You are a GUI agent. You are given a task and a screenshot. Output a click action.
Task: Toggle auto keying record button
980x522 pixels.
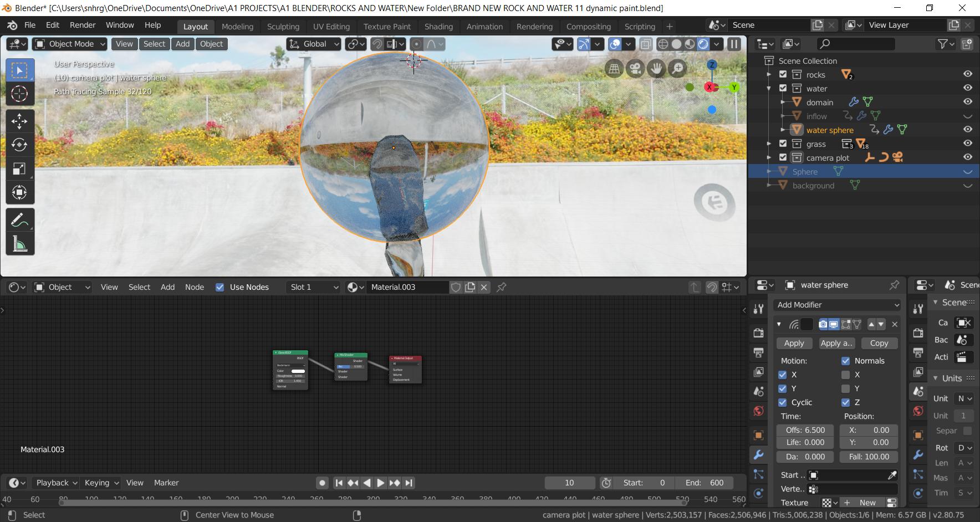pyautogui.click(x=322, y=483)
